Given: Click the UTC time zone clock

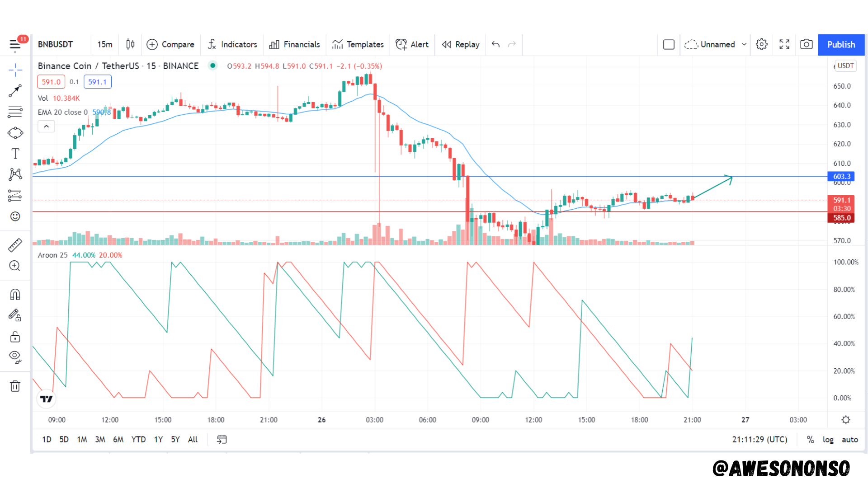Looking at the screenshot, I should coord(759,440).
